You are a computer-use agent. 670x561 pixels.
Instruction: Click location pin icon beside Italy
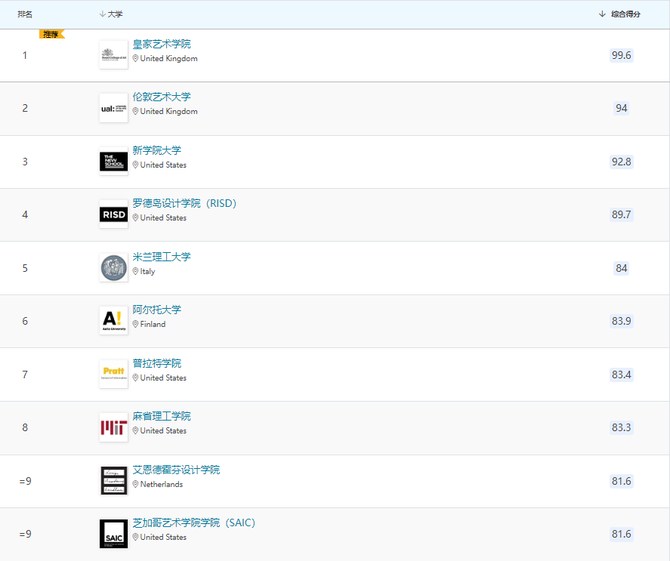point(135,271)
